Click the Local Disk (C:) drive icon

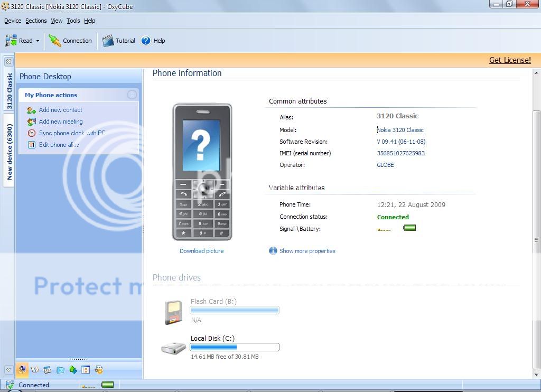tap(173, 348)
